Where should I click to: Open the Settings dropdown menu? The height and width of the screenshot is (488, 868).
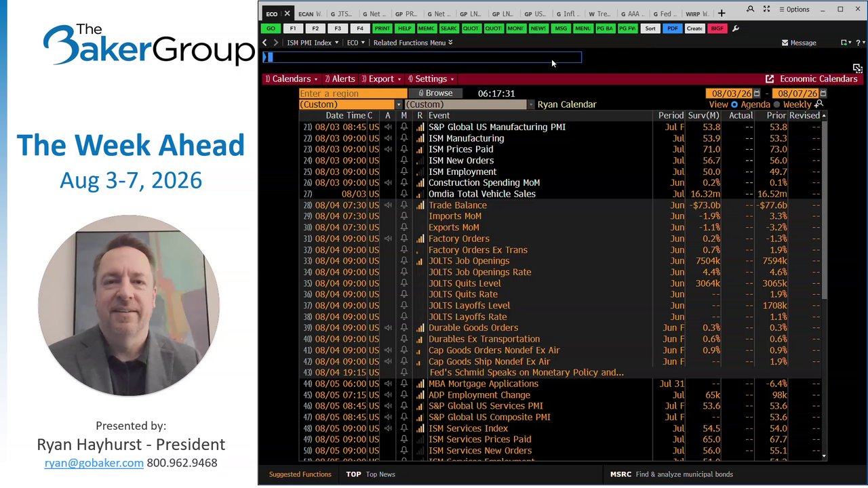pyautogui.click(x=431, y=79)
